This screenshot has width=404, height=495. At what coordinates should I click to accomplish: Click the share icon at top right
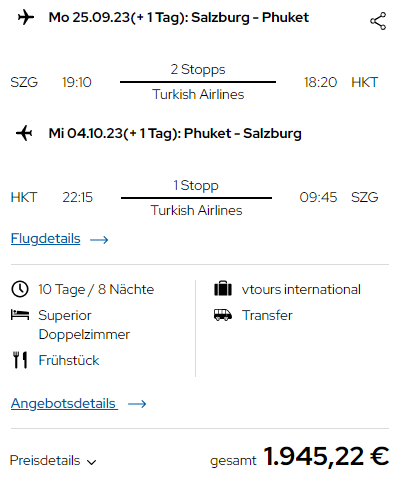coord(378,21)
